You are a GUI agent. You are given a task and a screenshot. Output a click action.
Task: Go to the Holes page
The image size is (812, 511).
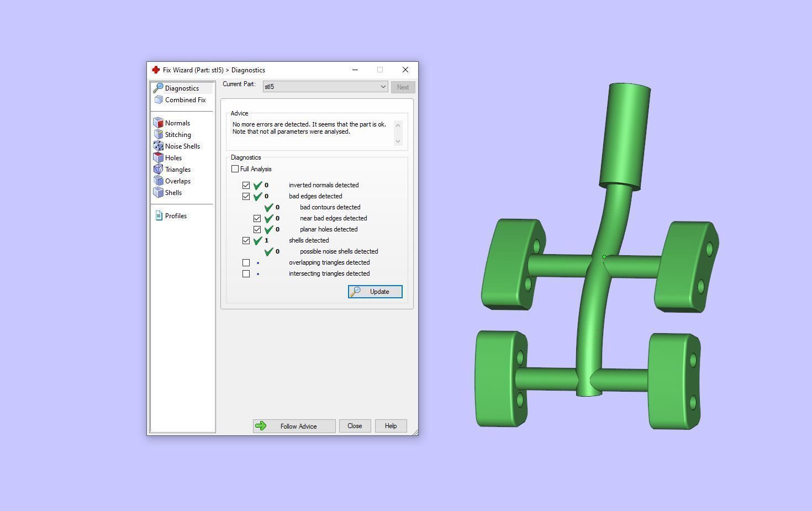tap(173, 158)
